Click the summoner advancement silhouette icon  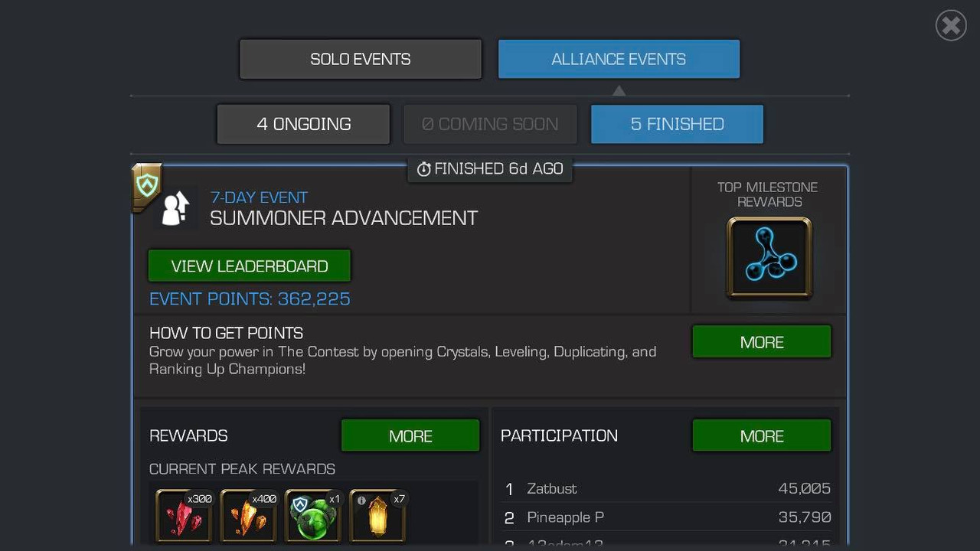coord(177,209)
